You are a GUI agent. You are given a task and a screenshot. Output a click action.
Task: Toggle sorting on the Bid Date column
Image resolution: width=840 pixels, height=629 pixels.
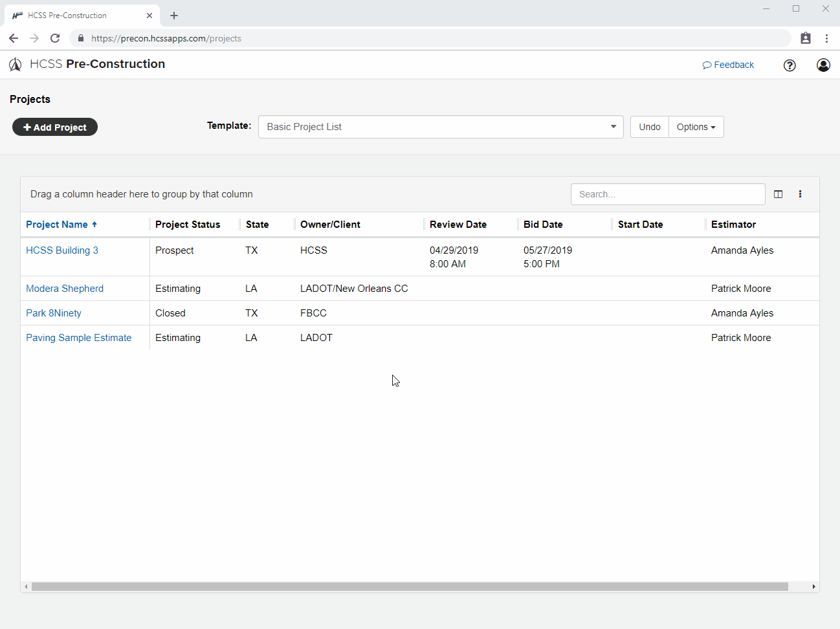[x=543, y=224]
